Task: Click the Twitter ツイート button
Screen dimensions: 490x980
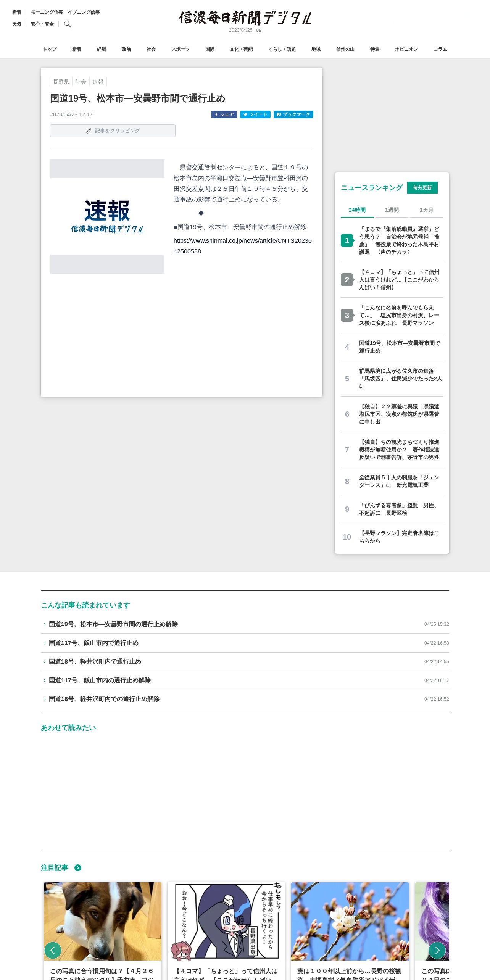Action: point(255,114)
